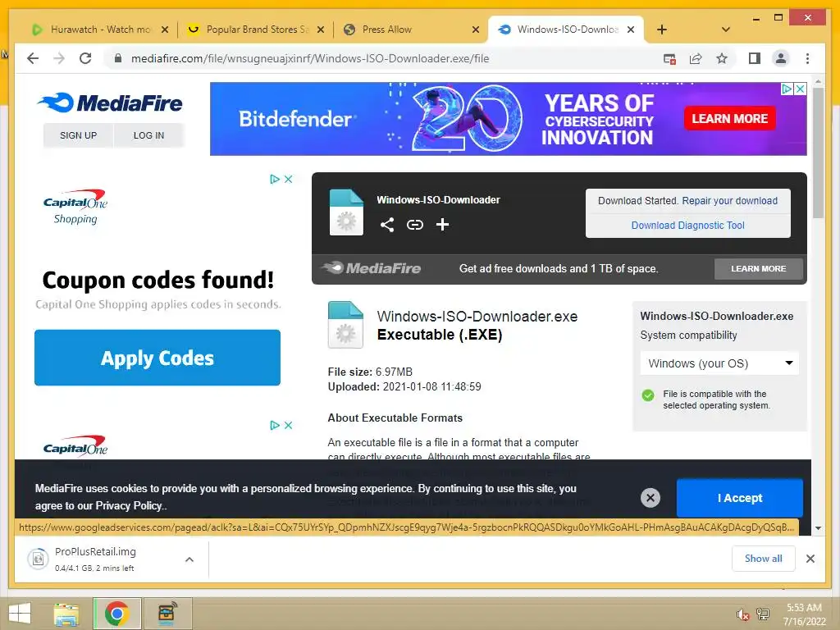840x630 pixels.
Task: Click the blocked pop-up icon in address bar
Action: click(x=669, y=59)
